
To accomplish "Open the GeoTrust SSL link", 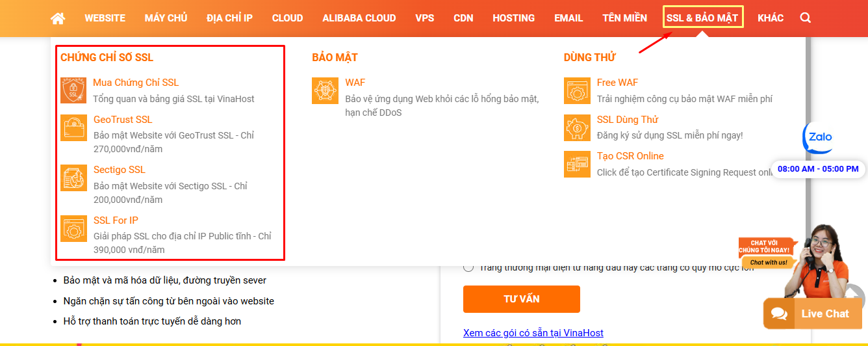I will (x=123, y=120).
